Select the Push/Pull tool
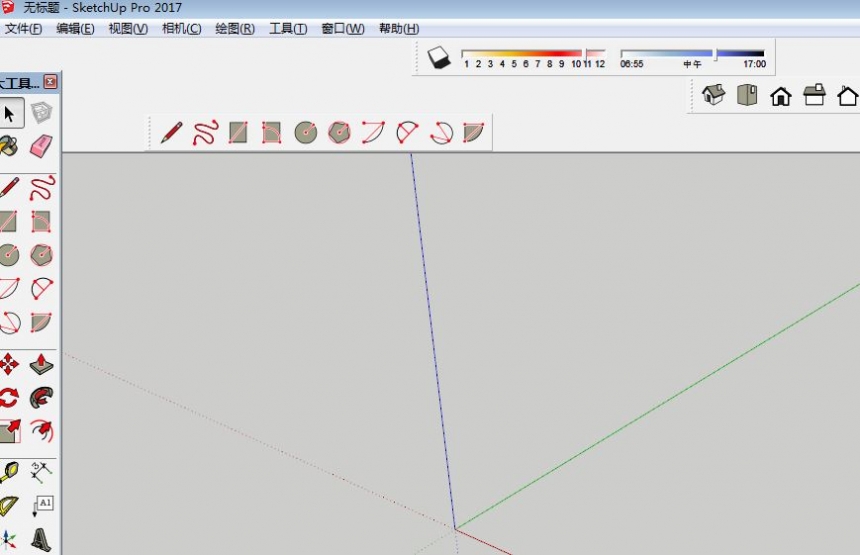The width and height of the screenshot is (860, 555). point(41,364)
